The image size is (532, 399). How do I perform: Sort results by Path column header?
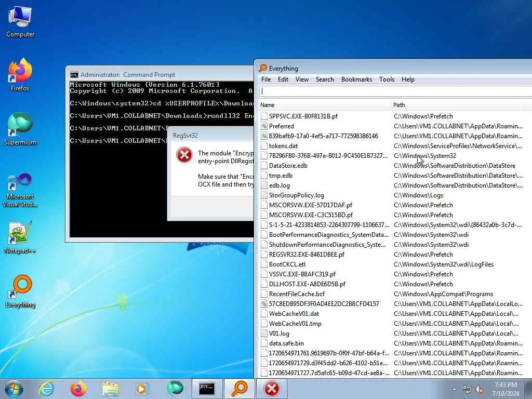pos(457,105)
